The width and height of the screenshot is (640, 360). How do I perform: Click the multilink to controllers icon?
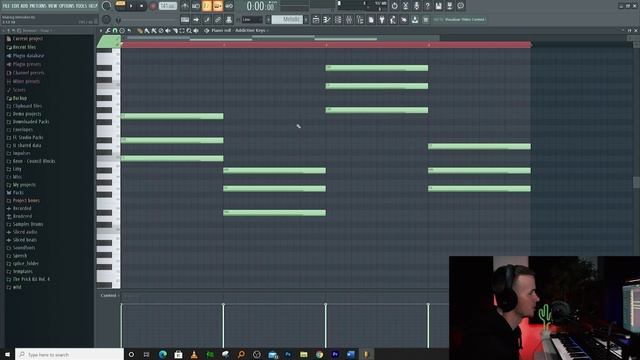pyautogui.click(x=218, y=20)
